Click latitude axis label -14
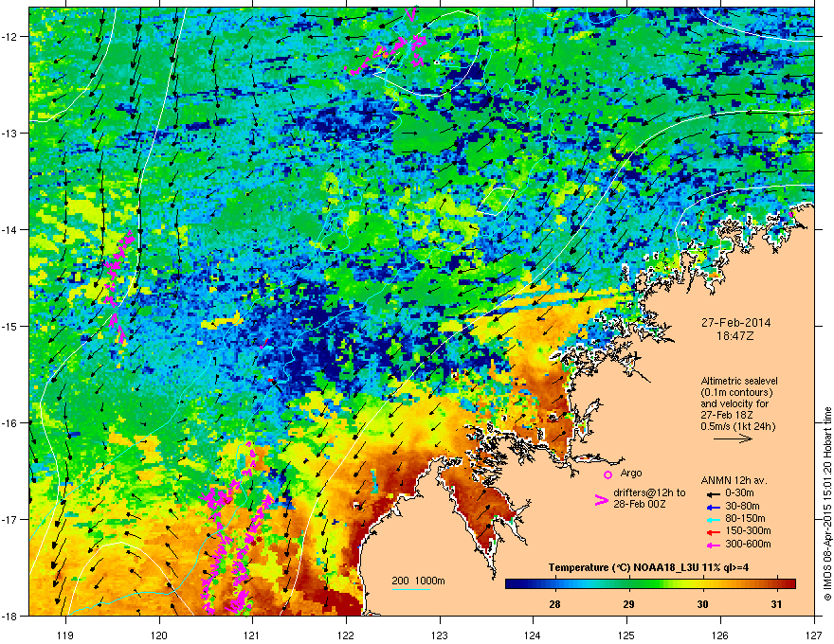Screen dimensions: 834x644 (x=10, y=229)
